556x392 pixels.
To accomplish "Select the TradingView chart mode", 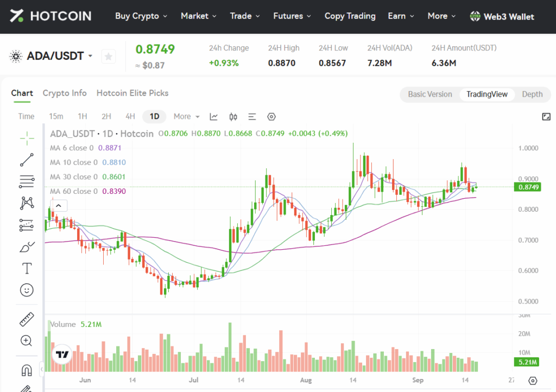I will 487,94.
